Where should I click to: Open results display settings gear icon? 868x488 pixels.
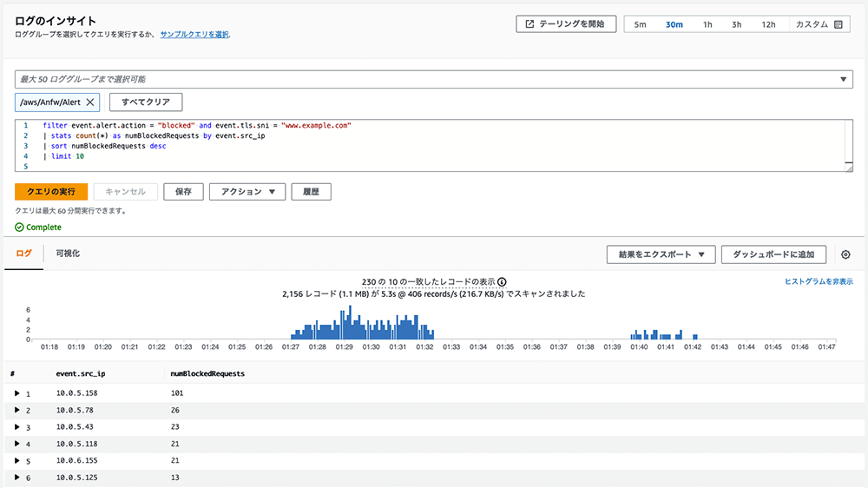tap(845, 254)
